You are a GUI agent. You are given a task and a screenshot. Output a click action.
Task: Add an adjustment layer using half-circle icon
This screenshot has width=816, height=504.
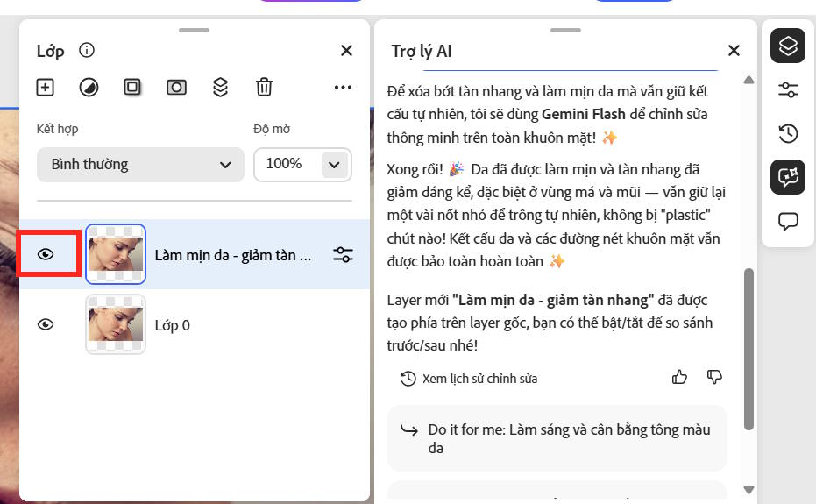pyautogui.click(x=89, y=87)
